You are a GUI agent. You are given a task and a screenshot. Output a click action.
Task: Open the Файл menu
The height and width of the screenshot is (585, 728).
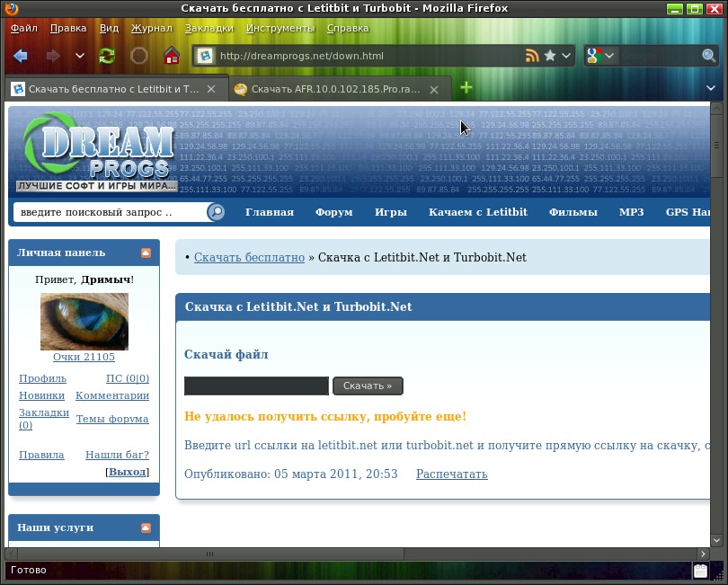point(24,29)
